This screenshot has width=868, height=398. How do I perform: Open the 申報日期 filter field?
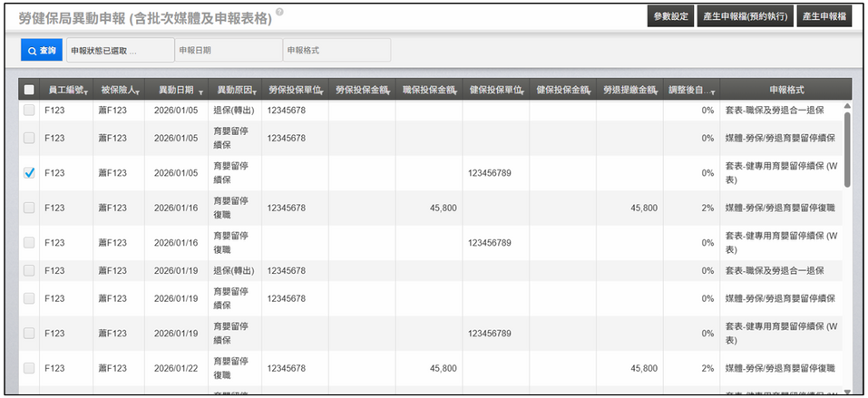(229, 50)
